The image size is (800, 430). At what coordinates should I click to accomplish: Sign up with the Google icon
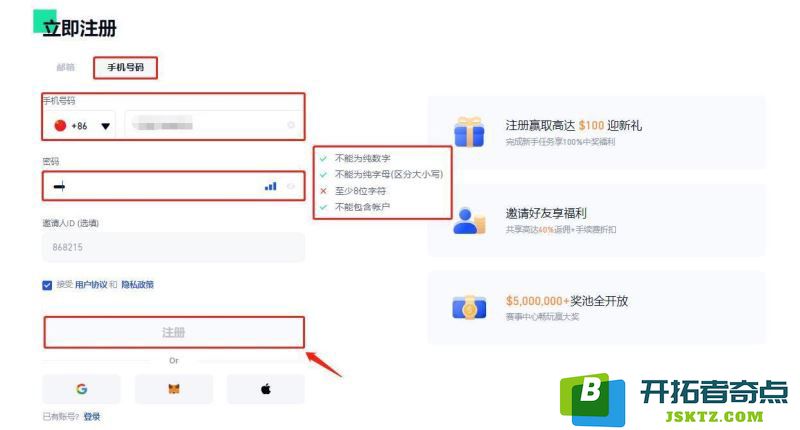click(82, 389)
